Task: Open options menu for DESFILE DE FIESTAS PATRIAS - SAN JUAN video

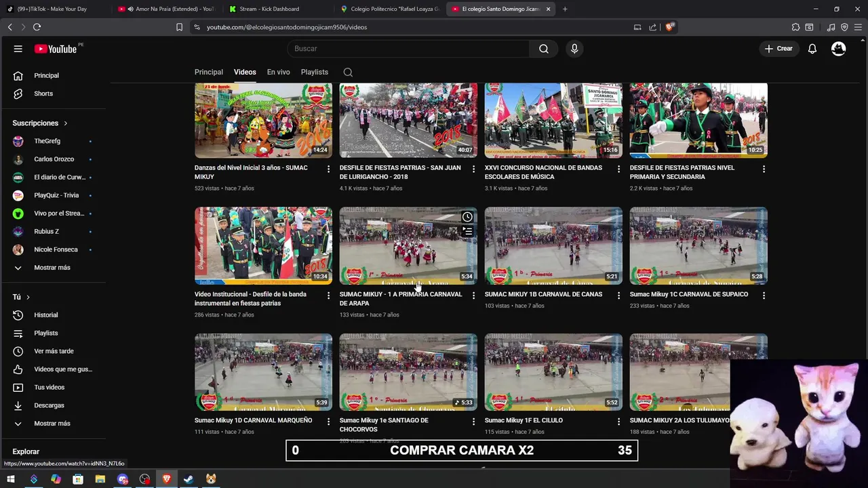Action: point(474,169)
